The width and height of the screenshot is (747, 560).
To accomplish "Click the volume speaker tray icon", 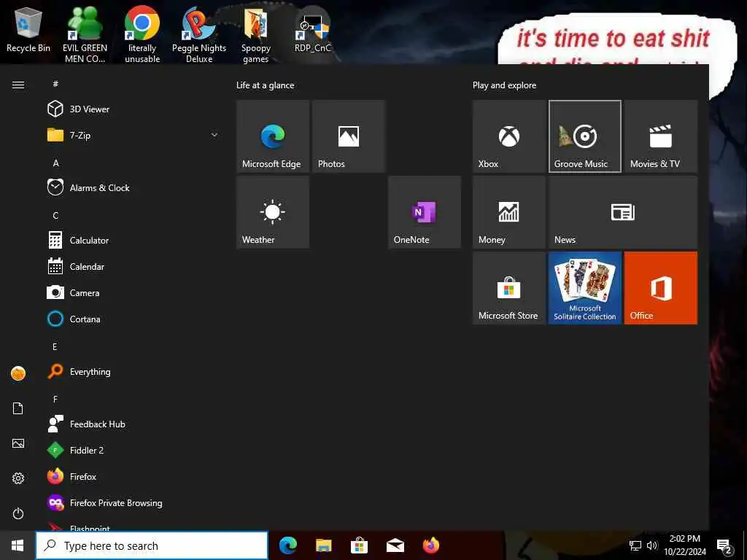I will point(651,545).
